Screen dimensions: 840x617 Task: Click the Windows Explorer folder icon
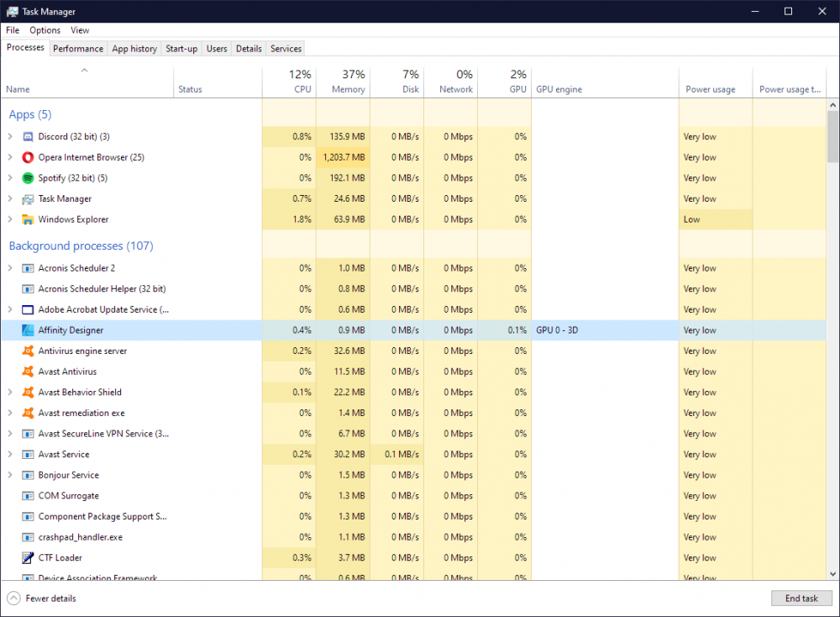coord(28,219)
